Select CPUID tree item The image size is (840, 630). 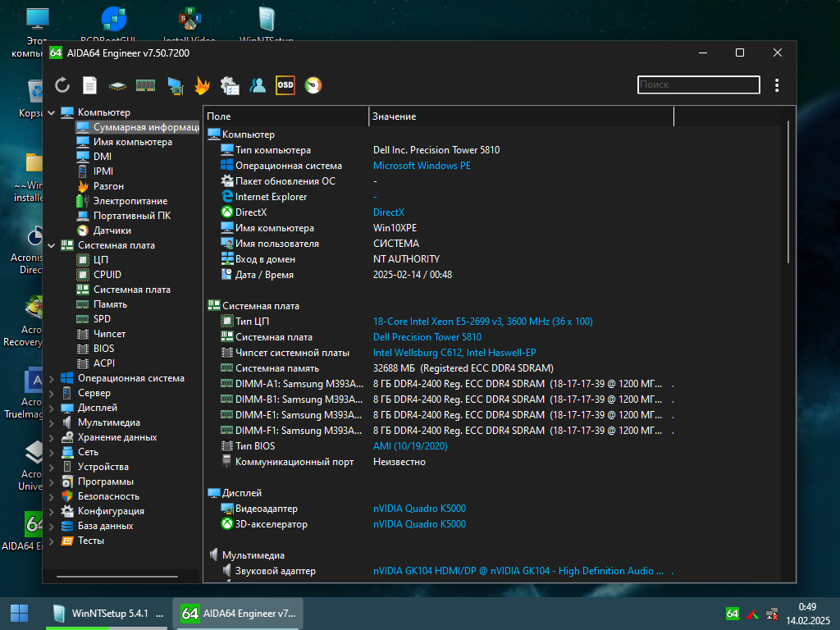coord(107,274)
